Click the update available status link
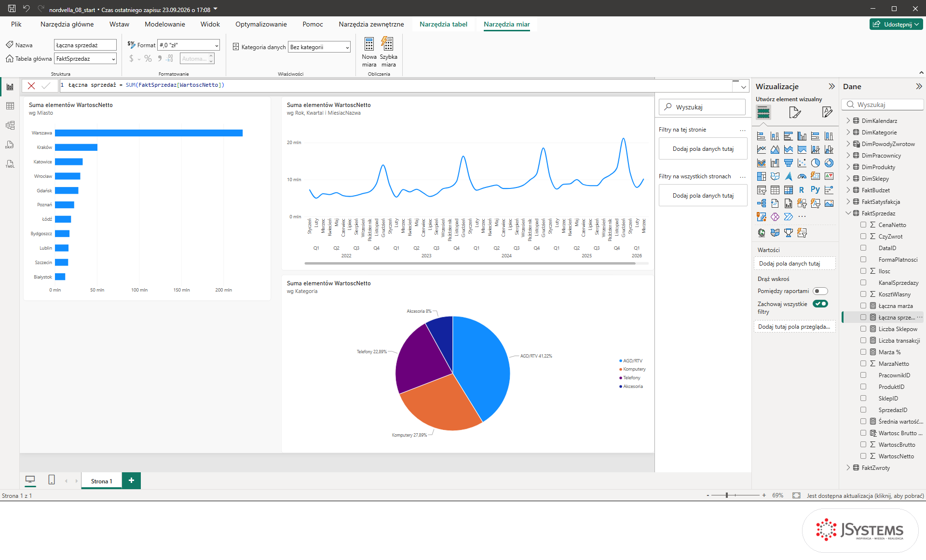This screenshot has height=560, width=926. point(865,495)
